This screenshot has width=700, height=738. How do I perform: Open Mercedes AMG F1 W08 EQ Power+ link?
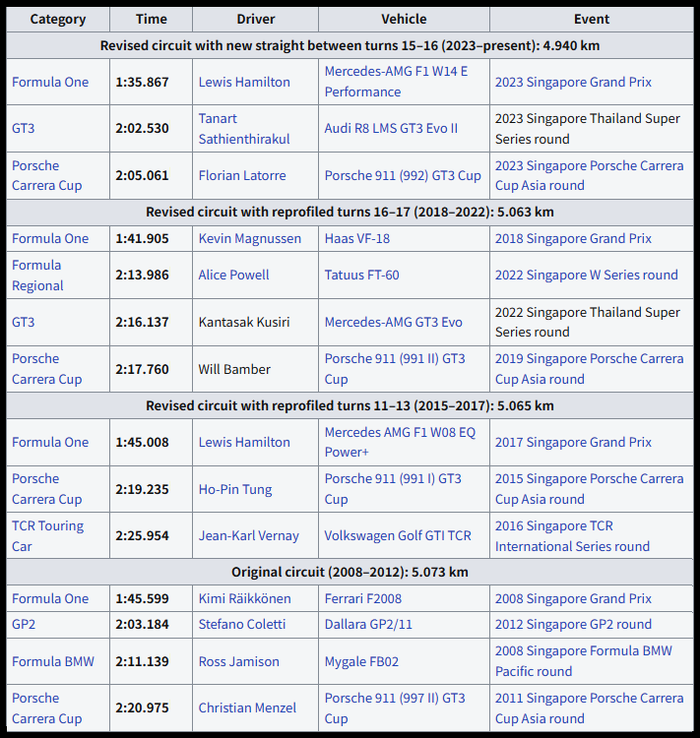400,442
